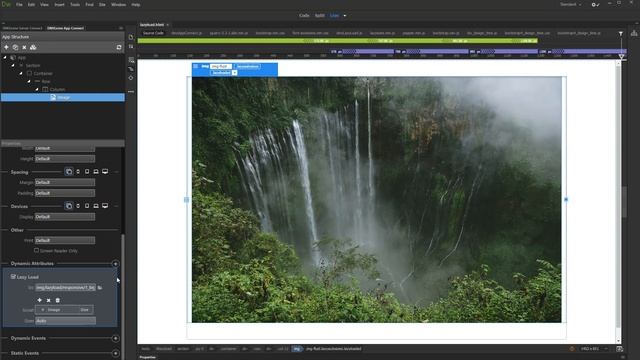Click the three-dots customize toolbar icon
640x360 pixels.
[x=131, y=92]
